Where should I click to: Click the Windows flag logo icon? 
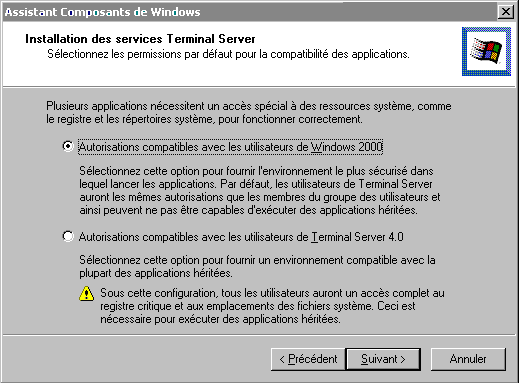486,51
